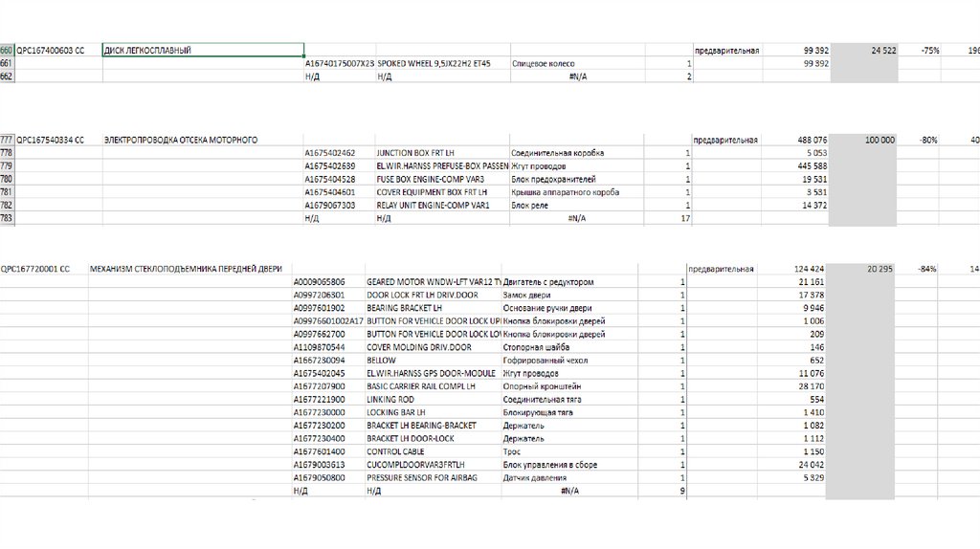
Task: Select row header 661
Action: (7, 63)
